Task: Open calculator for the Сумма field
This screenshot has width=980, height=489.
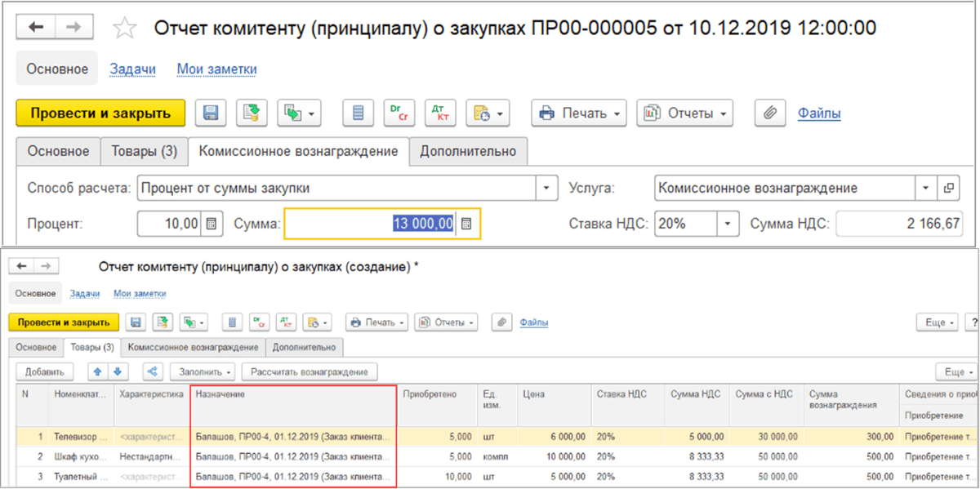Action: click(466, 223)
